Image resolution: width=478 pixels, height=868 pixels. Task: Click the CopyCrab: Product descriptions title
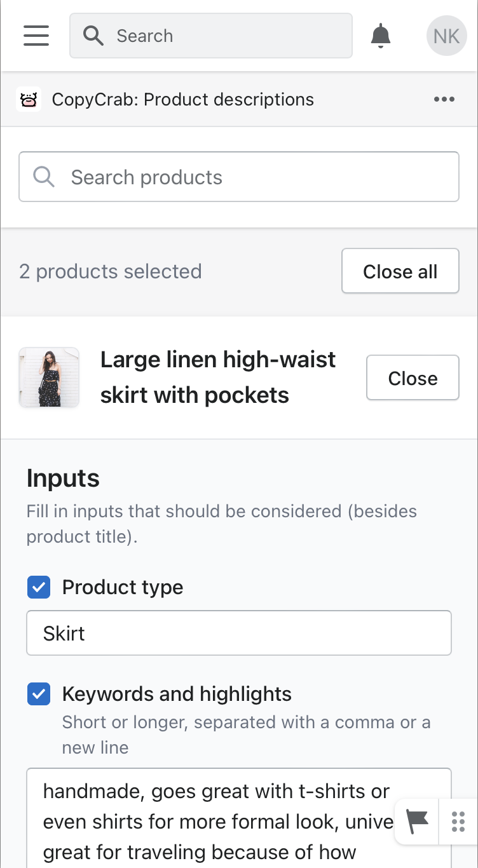pos(183,100)
